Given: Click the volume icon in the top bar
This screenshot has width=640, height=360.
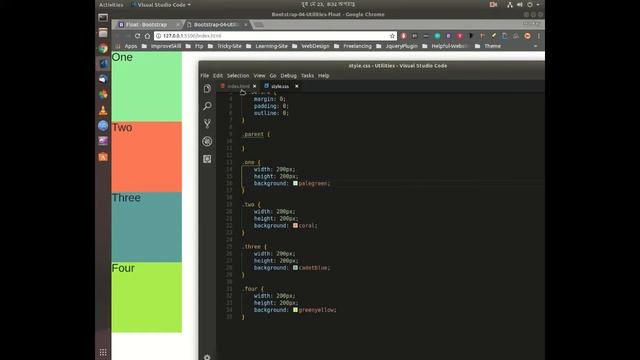Looking at the screenshot, I should click(520, 4).
